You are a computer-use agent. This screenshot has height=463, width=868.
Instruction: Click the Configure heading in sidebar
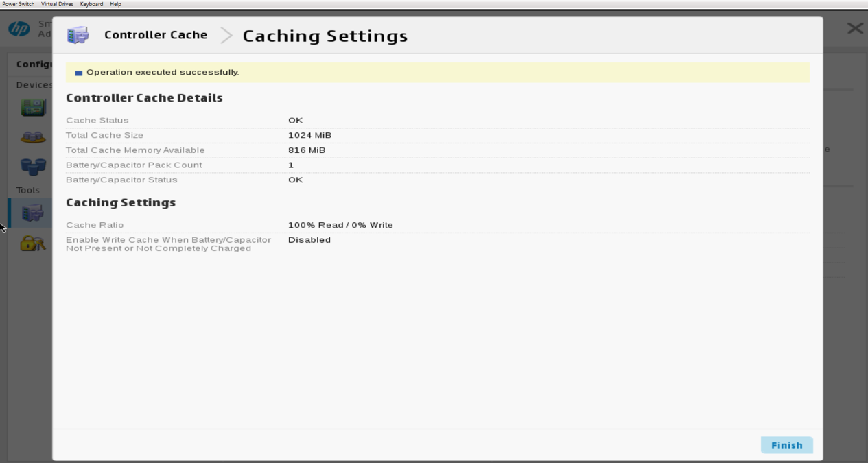(34, 64)
